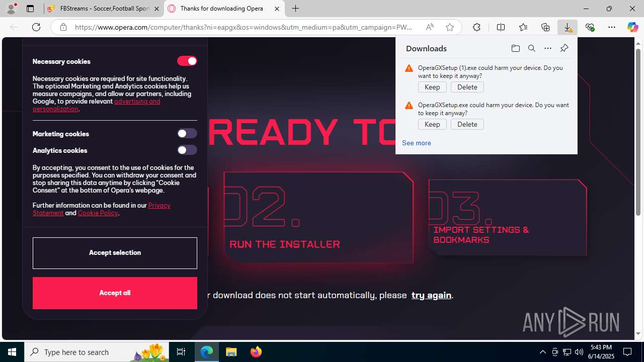Click the Run the installer step card
Image resolution: width=644 pixels, height=362 pixels.
(x=318, y=217)
